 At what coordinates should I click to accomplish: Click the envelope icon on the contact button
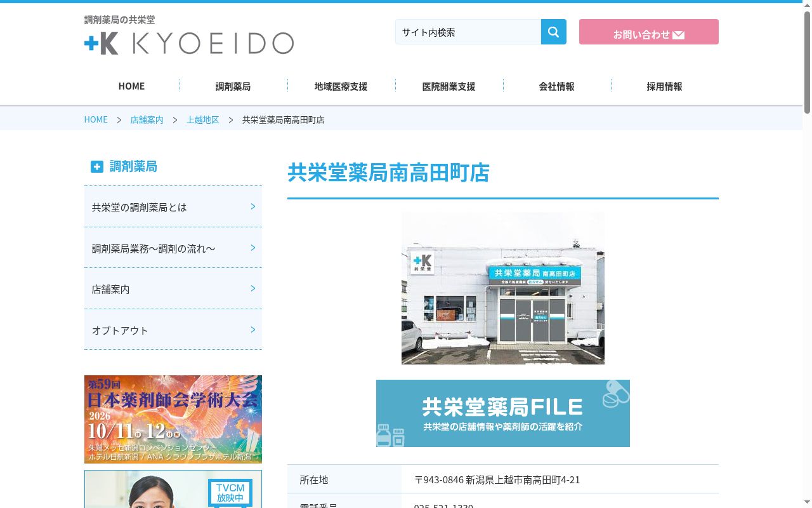678,35
